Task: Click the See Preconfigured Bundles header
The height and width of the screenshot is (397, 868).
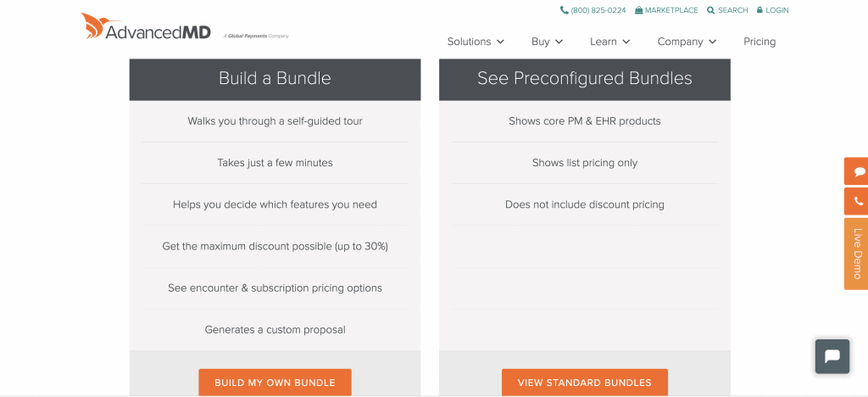Action: coord(584,79)
